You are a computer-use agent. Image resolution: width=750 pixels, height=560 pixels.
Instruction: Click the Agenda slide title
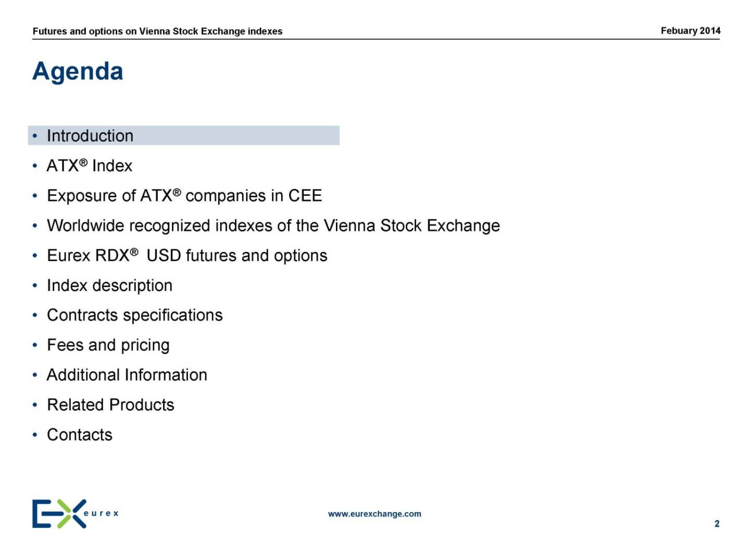click(x=78, y=71)
